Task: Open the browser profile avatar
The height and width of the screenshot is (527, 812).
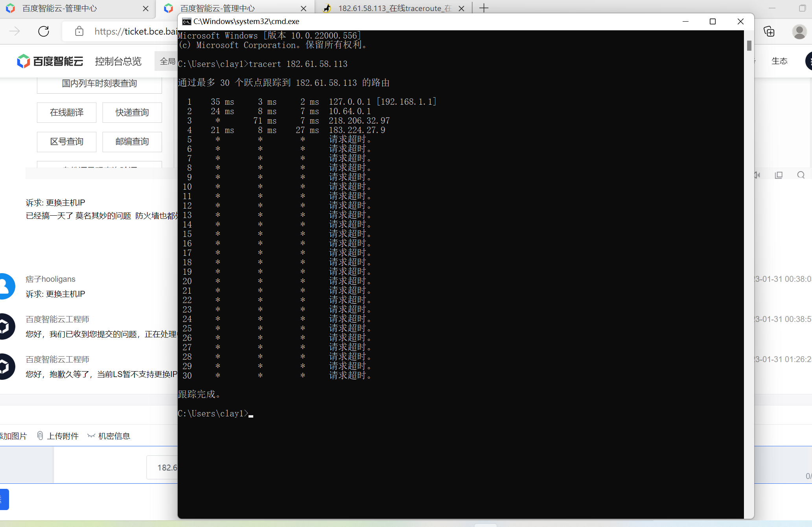Action: click(x=799, y=31)
